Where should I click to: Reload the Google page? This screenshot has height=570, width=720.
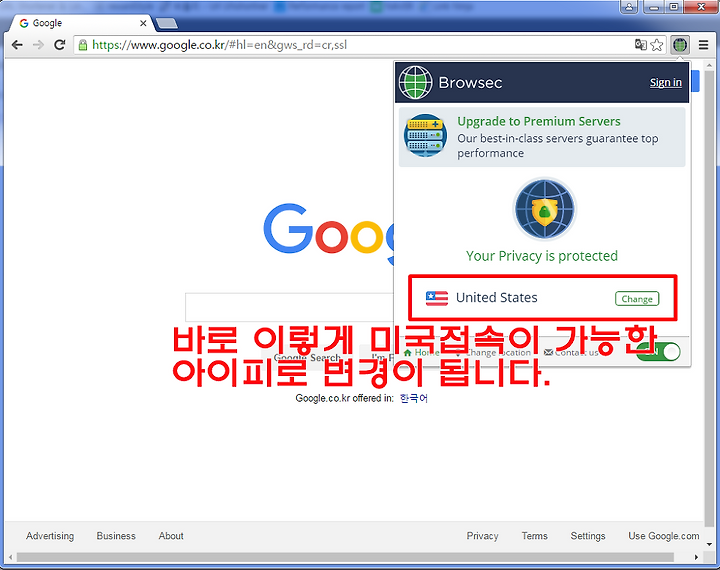coord(60,45)
